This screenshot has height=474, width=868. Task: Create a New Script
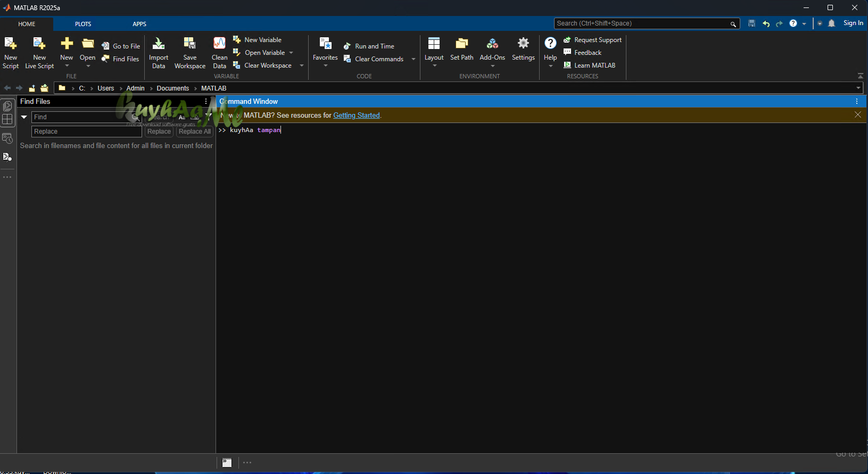point(11,53)
